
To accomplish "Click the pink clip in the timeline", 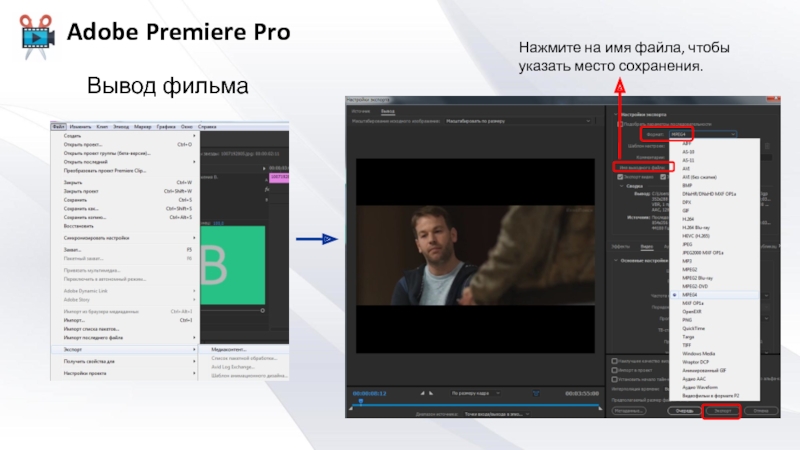I will pos(279,177).
